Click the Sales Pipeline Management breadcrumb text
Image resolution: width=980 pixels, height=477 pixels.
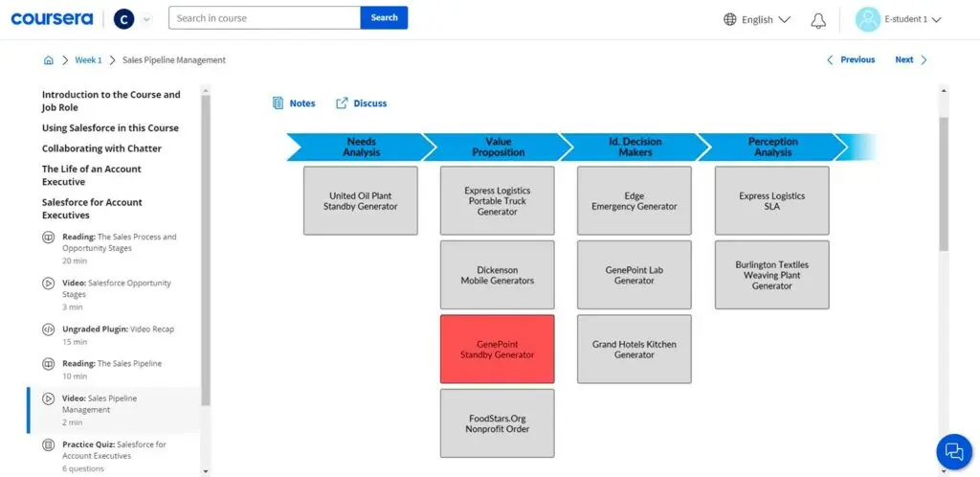[x=174, y=60]
